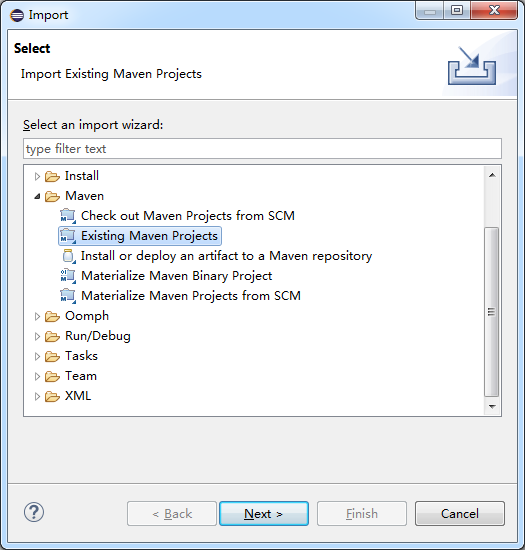
Task: Click the scroll up arrow in wizard list
Action: pos(492,175)
